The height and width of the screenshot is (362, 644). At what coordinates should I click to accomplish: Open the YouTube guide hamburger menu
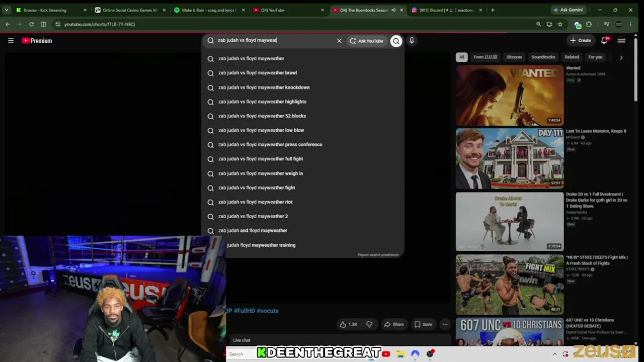point(11,41)
